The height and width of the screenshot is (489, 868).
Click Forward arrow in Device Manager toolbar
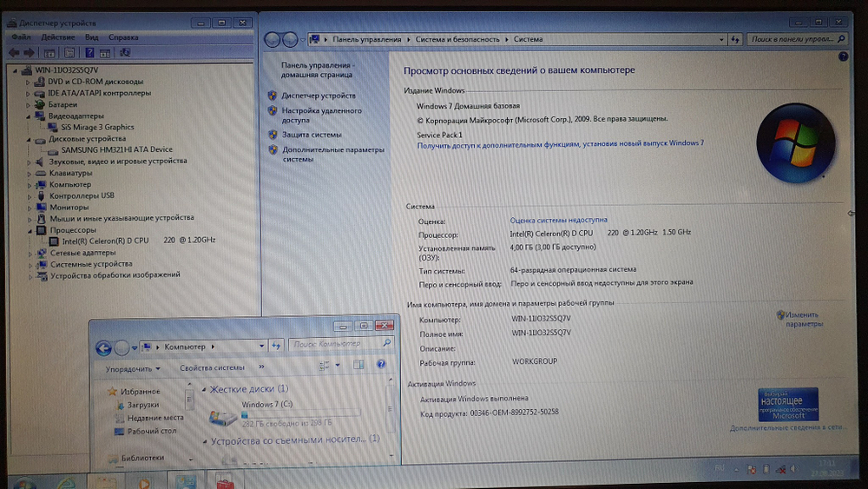pos(29,53)
